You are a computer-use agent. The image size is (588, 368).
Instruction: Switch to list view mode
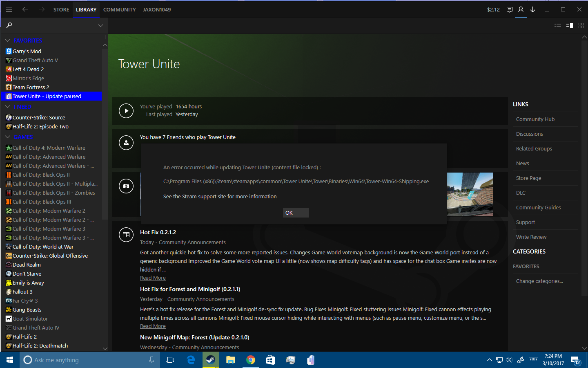tap(558, 25)
